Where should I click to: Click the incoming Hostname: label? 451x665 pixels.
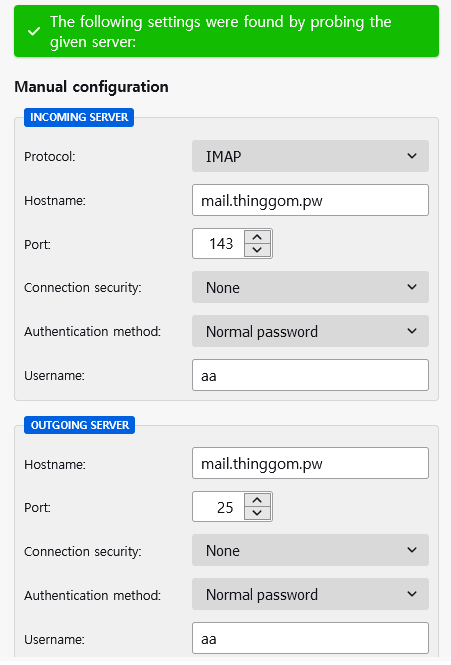[55, 200]
